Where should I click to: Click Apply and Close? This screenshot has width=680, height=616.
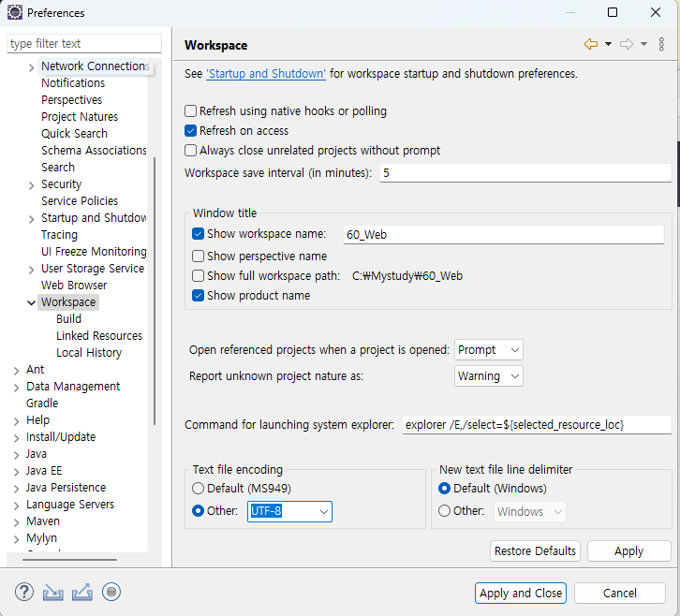pos(521,593)
